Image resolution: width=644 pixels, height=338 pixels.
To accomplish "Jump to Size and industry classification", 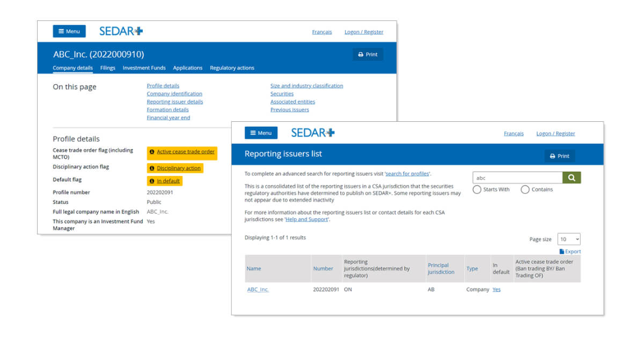I will pyautogui.click(x=306, y=86).
